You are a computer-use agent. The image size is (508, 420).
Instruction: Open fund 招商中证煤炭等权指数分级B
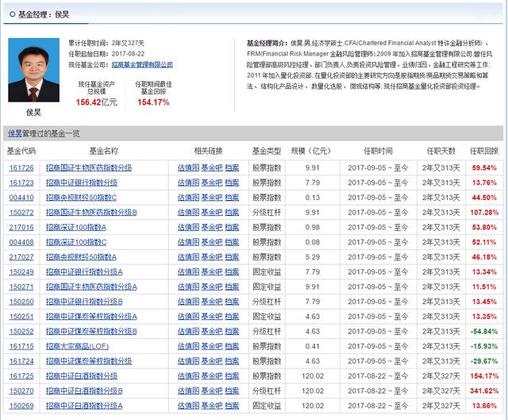pos(91,332)
